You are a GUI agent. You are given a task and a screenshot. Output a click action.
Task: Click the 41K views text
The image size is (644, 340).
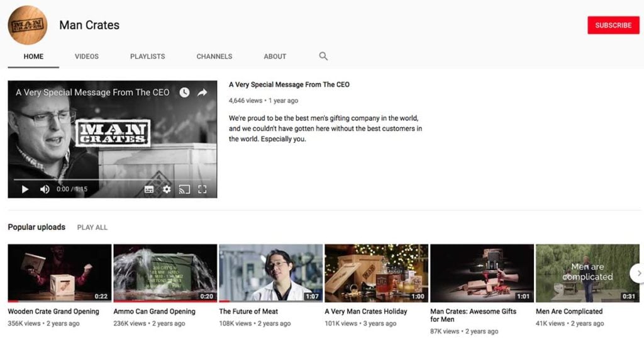click(550, 324)
